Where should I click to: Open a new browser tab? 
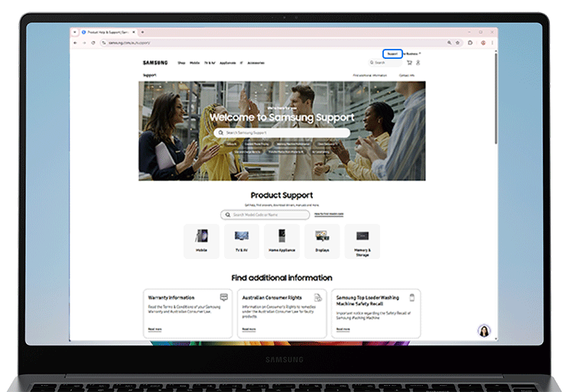(142, 32)
